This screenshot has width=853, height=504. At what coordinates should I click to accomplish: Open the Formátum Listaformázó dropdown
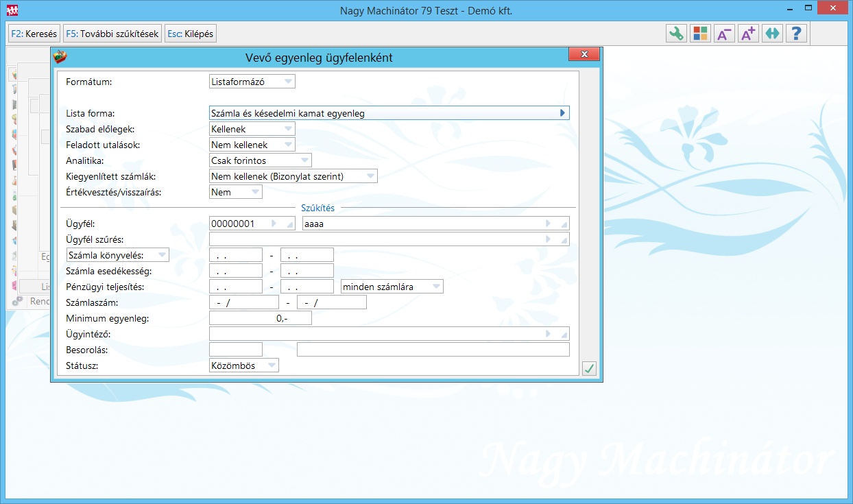pyautogui.click(x=252, y=82)
